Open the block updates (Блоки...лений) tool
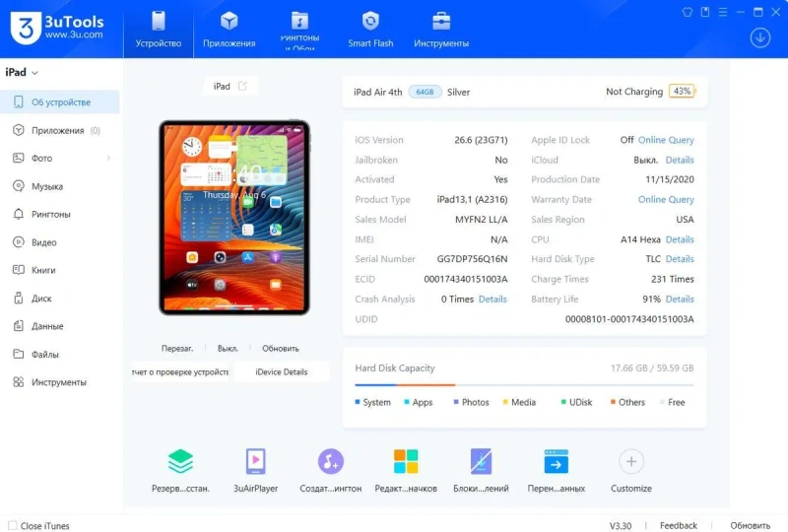 pyautogui.click(x=481, y=470)
